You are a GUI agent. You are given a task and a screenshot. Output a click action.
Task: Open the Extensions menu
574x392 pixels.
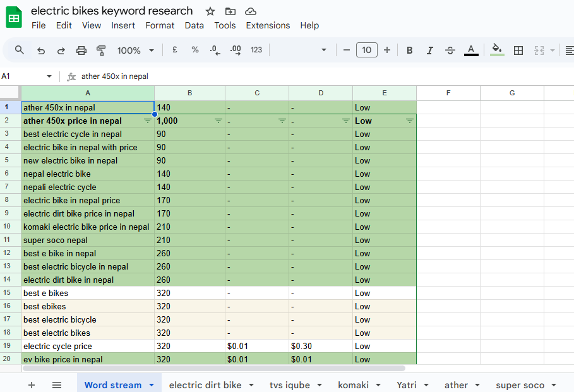pos(268,25)
